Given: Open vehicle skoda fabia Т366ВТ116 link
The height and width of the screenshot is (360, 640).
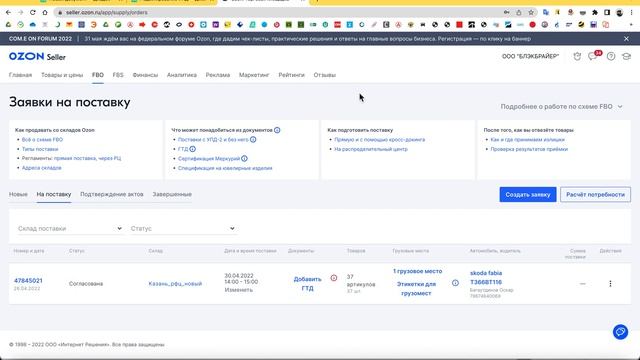Looking at the screenshot, I should click(x=486, y=278).
